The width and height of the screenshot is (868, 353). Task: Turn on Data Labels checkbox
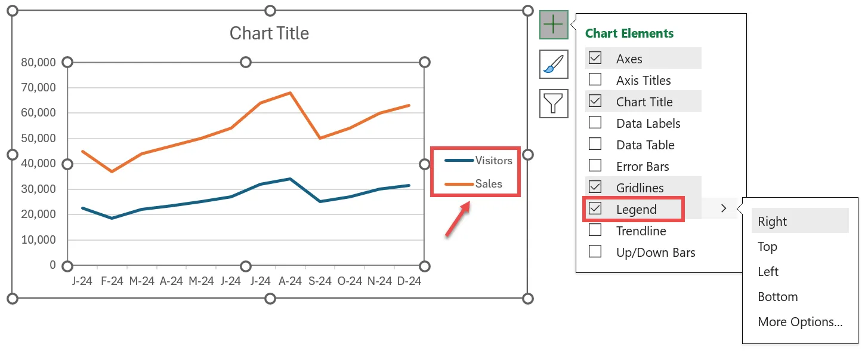tap(595, 123)
